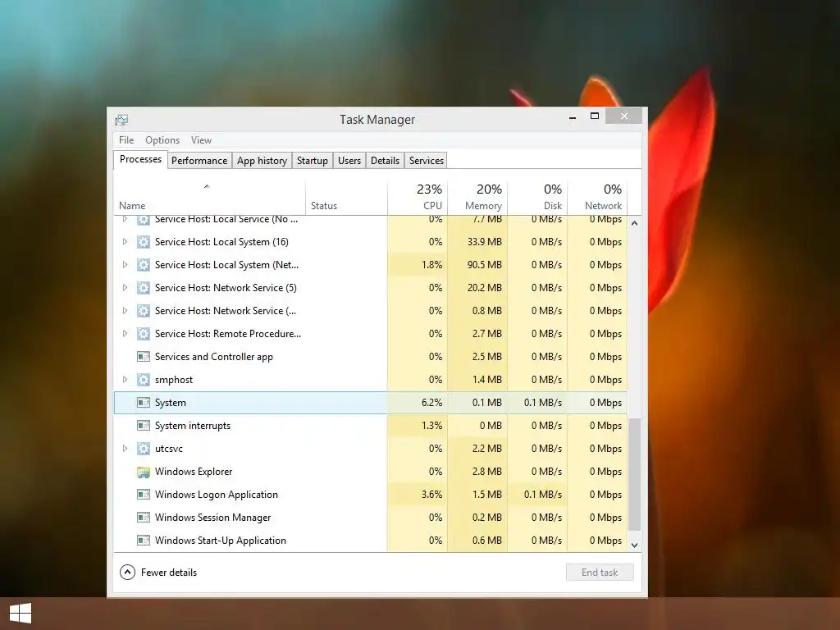The height and width of the screenshot is (630, 840).
Task: Click the System process icon
Action: pyautogui.click(x=143, y=403)
